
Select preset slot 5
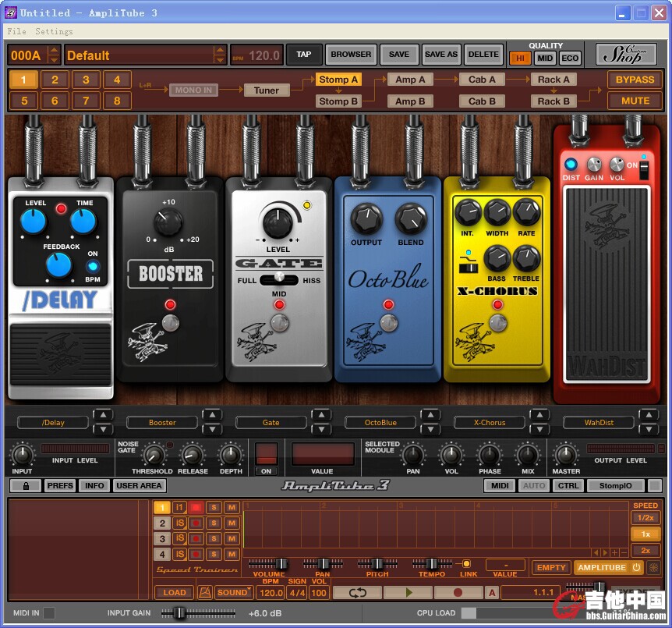(24, 101)
